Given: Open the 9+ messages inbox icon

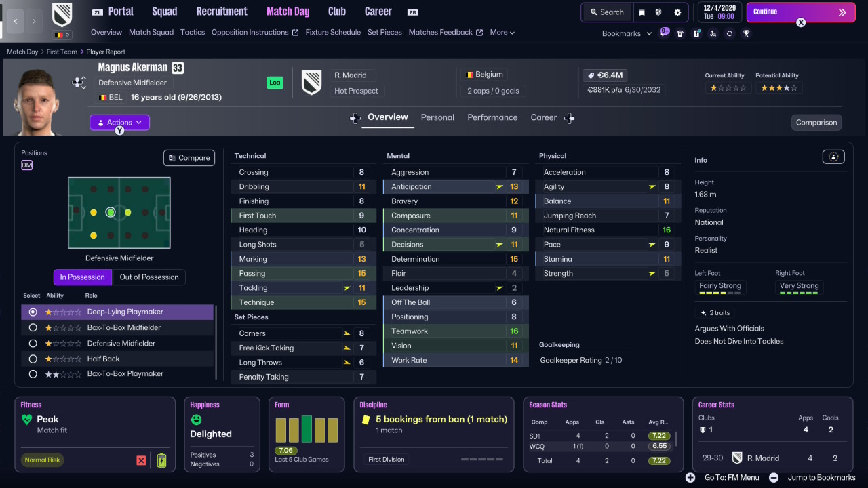Looking at the screenshot, I should 664,32.
